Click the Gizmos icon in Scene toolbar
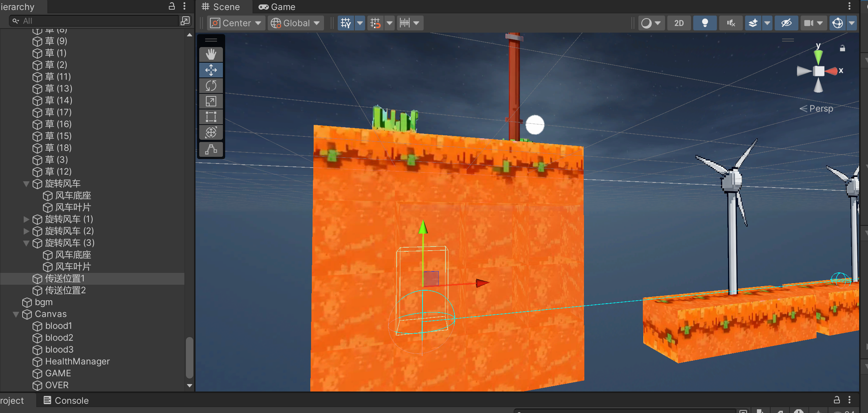 pyautogui.click(x=838, y=23)
